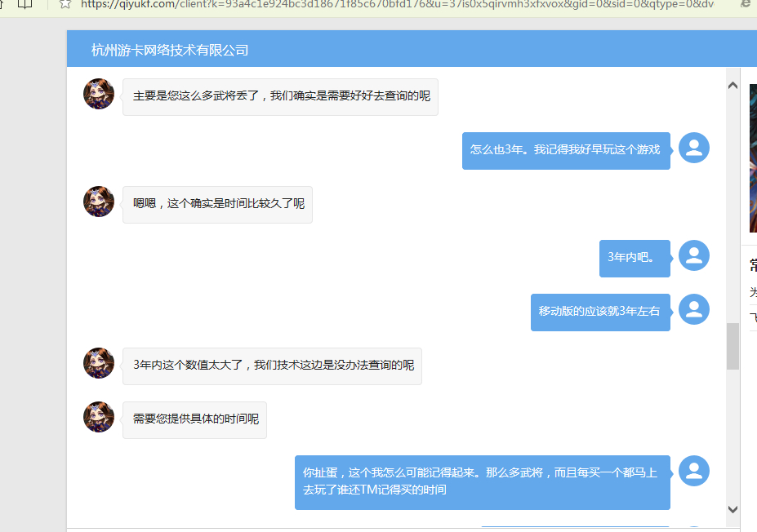Image resolution: width=757 pixels, height=532 pixels.
Task: Click user avatar beside 怎么也3年 message
Action: (x=694, y=148)
